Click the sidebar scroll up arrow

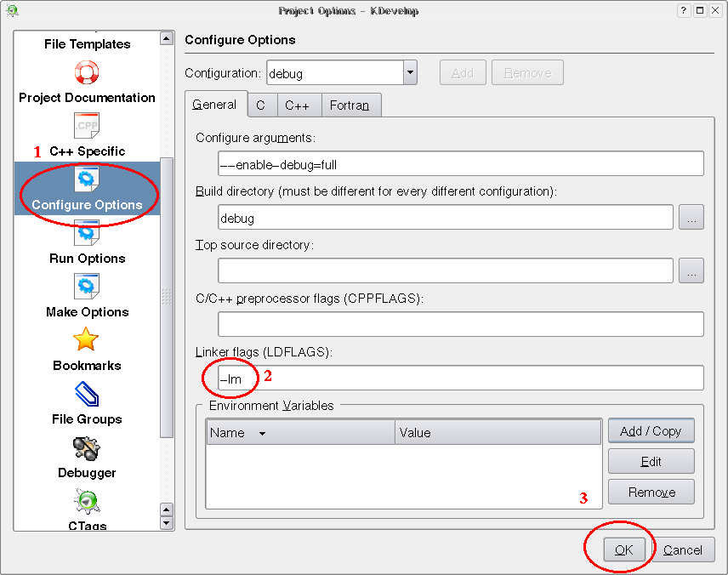[167, 38]
